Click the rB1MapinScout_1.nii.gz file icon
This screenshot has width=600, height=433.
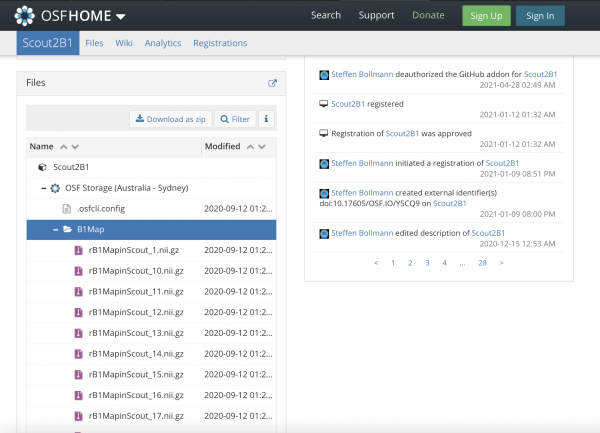coord(79,250)
